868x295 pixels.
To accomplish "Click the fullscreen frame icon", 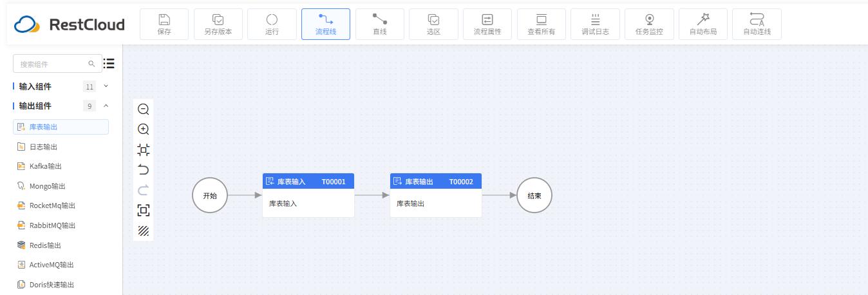I will tap(144, 211).
